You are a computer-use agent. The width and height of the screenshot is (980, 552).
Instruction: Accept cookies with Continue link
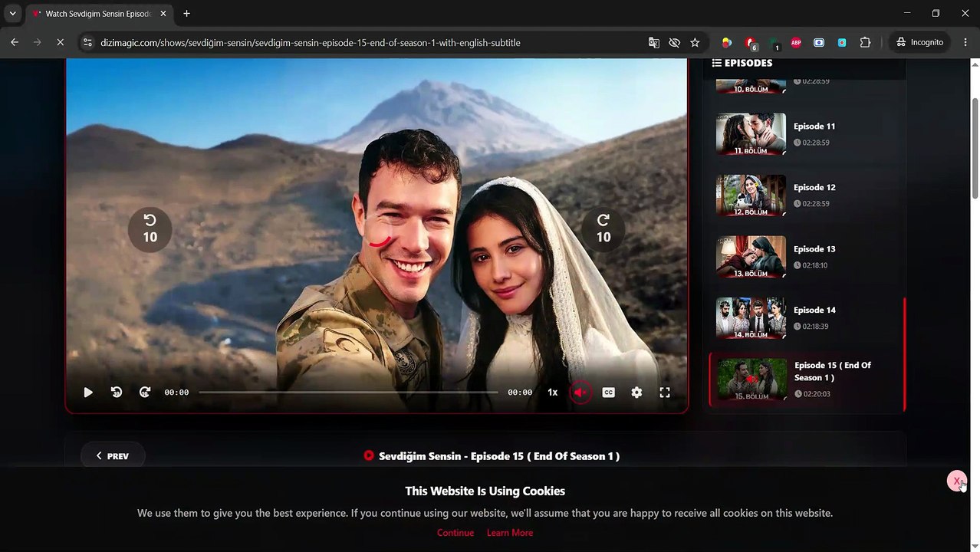click(455, 533)
